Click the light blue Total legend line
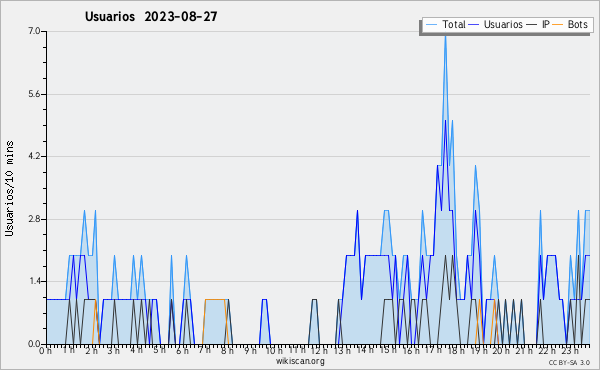This screenshot has width=600, height=370. click(x=432, y=24)
